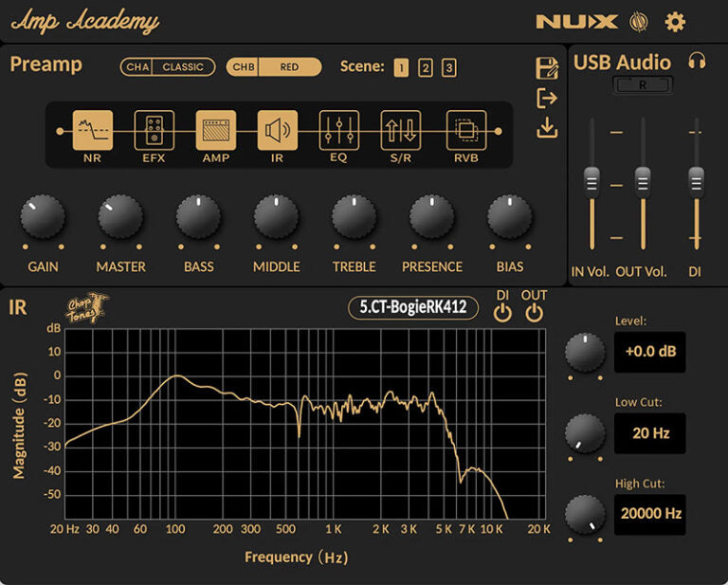Toggle the USB Audio R switch
The width and height of the screenshot is (728, 585).
tap(643, 85)
